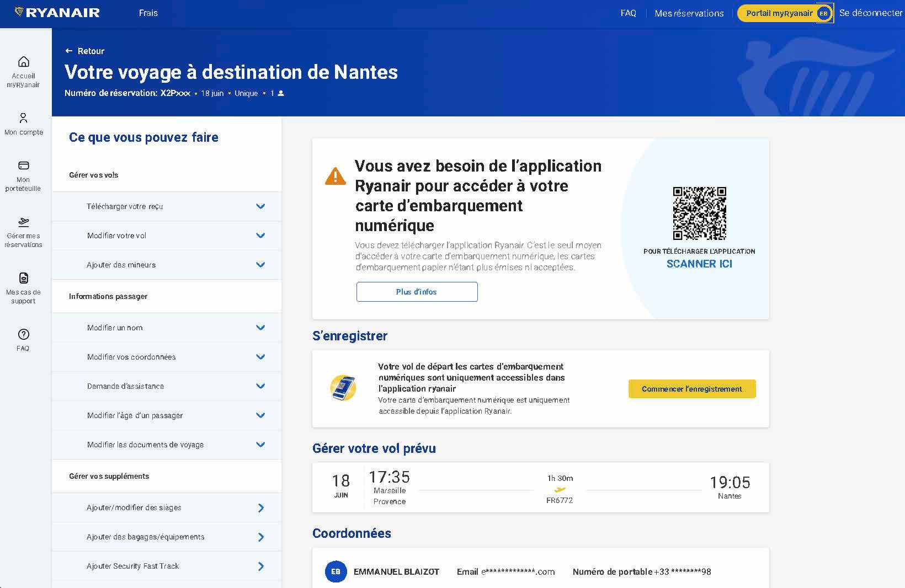The height and width of the screenshot is (588, 905).
Task: Open Accueil myRyanair home icon
Action: [x=24, y=62]
